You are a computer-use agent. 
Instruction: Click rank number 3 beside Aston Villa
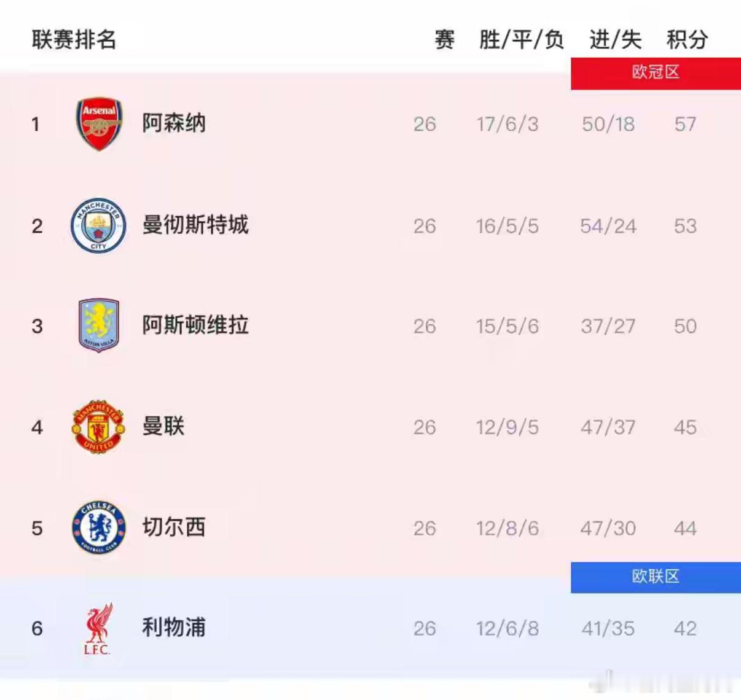(x=37, y=326)
